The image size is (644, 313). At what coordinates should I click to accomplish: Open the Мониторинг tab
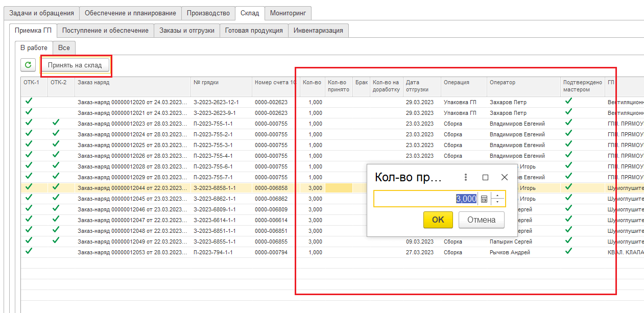pos(288,13)
